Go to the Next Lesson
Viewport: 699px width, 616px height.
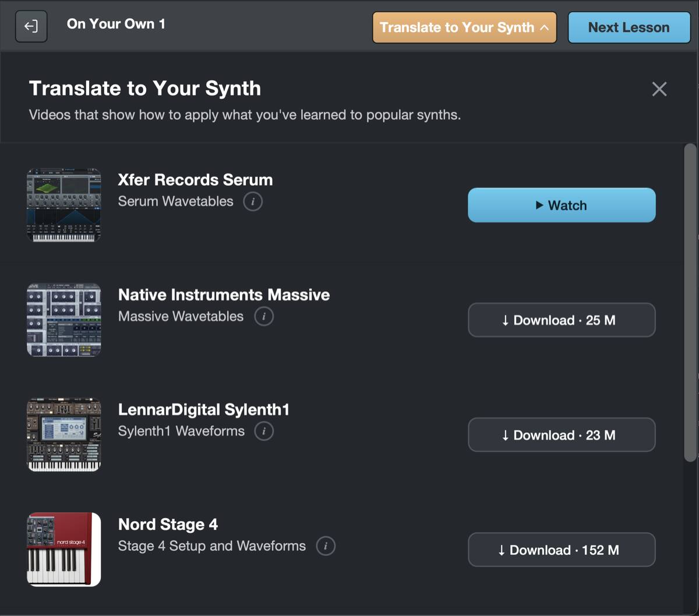(x=629, y=27)
